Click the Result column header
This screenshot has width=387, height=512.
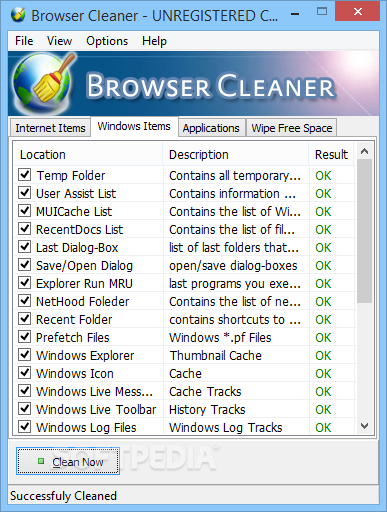click(x=331, y=154)
